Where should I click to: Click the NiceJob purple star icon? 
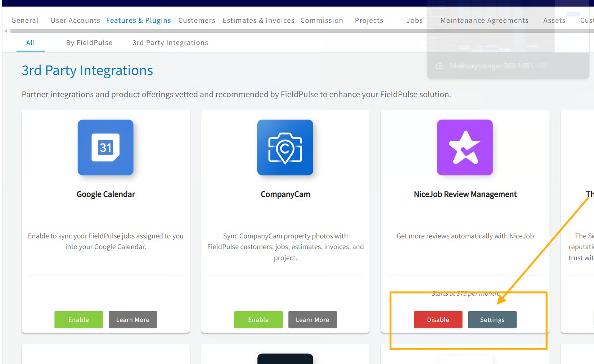[465, 147]
